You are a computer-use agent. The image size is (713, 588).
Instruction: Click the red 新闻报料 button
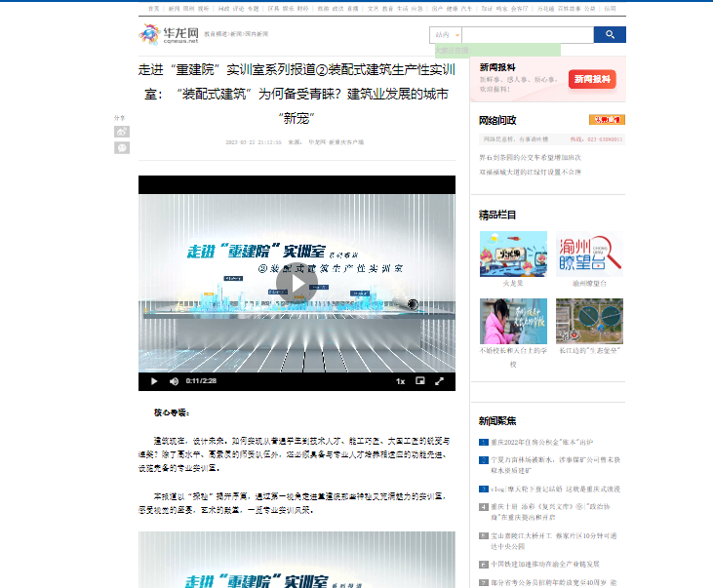592,80
